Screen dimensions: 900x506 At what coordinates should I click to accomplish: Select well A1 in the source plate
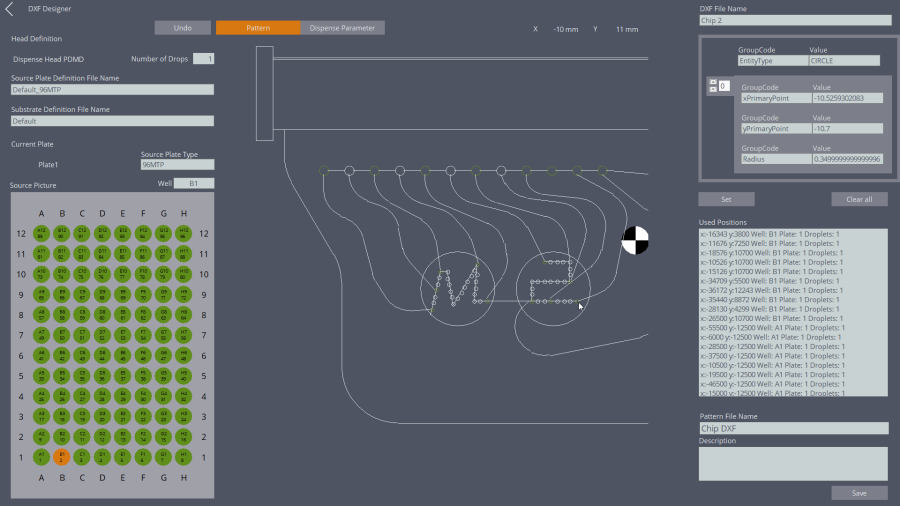41,457
